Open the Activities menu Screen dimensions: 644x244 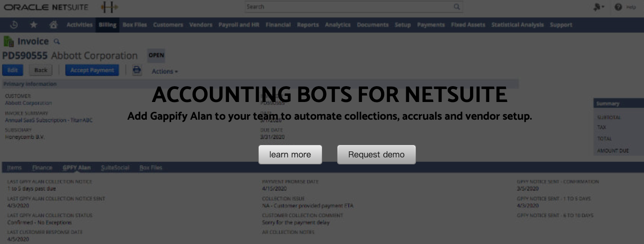pyautogui.click(x=79, y=25)
